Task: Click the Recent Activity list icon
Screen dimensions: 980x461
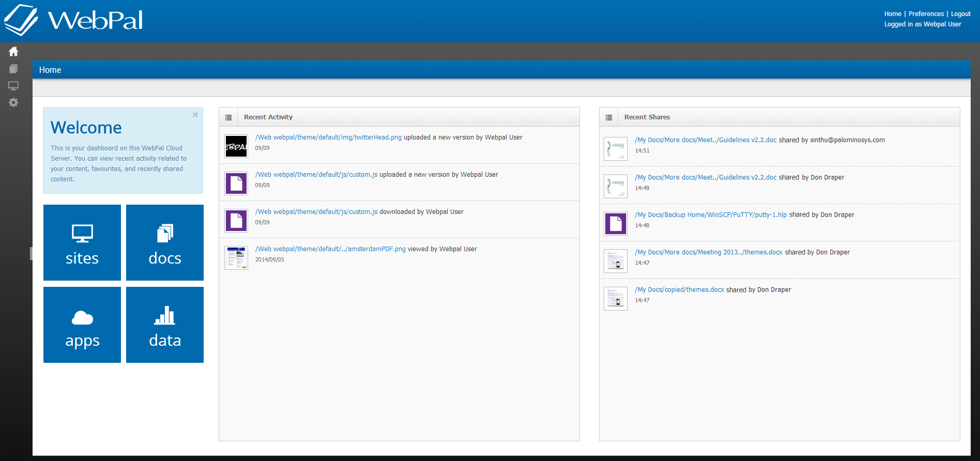Action: 228,117
